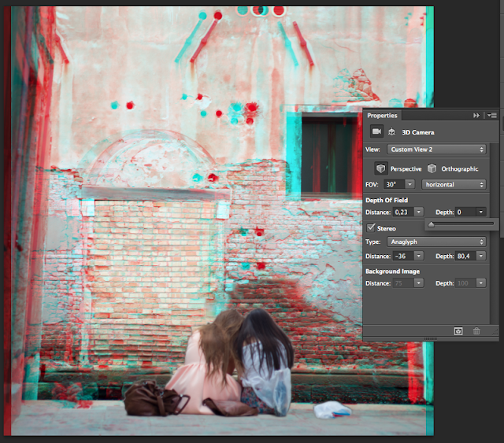Screen dimensions: 504x443
Task: Click the FOV 30° input field
Action: (x=395, y=184)
